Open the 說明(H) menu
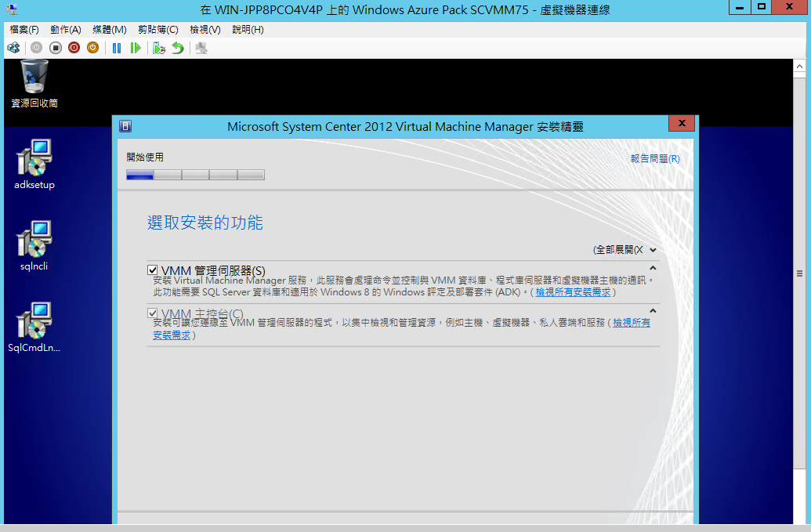This screenshot has height=532, width=811. tap(248, 30)
